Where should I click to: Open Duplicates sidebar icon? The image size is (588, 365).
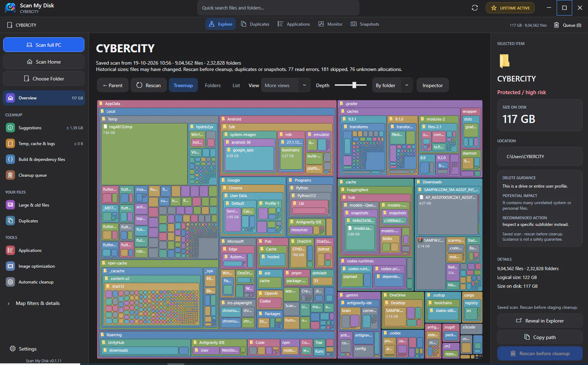click(11, 221)
